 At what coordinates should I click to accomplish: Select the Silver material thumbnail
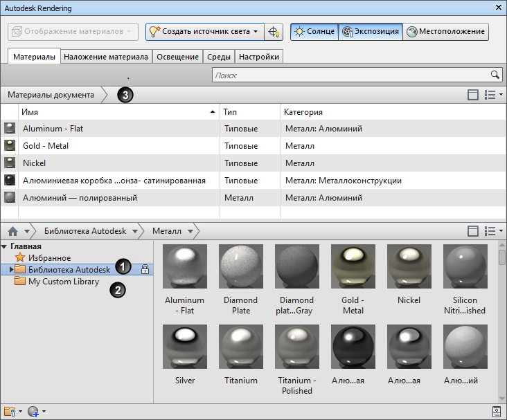click(185, 347)
